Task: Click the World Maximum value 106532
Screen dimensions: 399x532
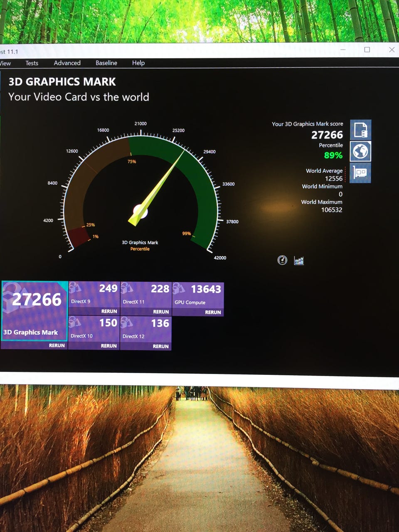Action: [x=332, y=209]
